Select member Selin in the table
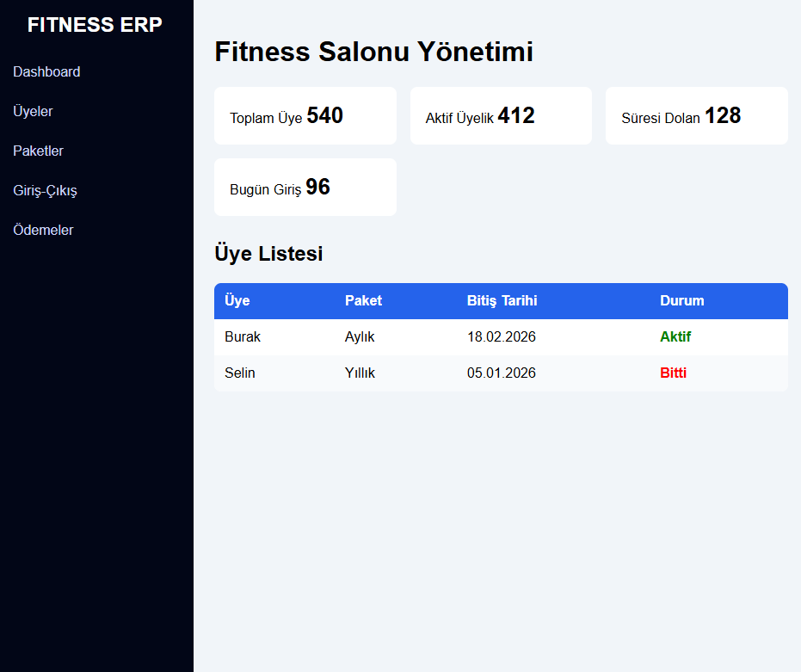Viewport: 801px width, 672px height. point(240,373)
